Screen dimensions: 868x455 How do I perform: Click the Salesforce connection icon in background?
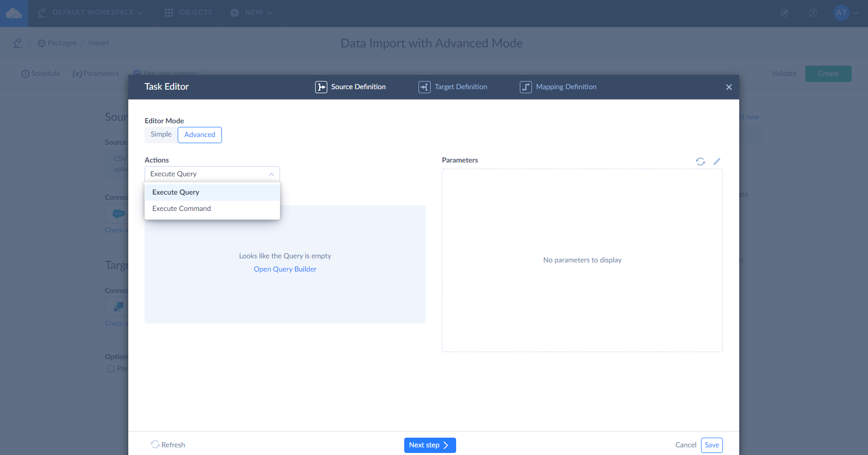coord(118,213)
